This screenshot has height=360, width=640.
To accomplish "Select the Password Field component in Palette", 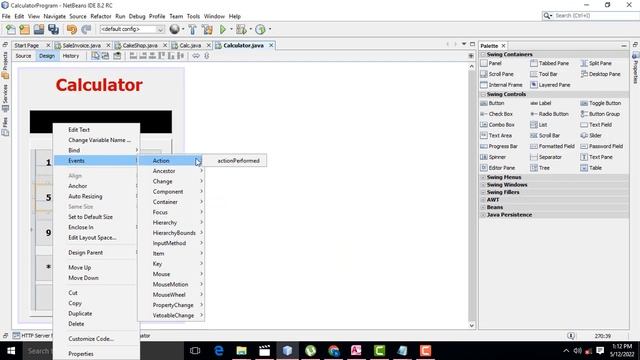I will [602, 146].
